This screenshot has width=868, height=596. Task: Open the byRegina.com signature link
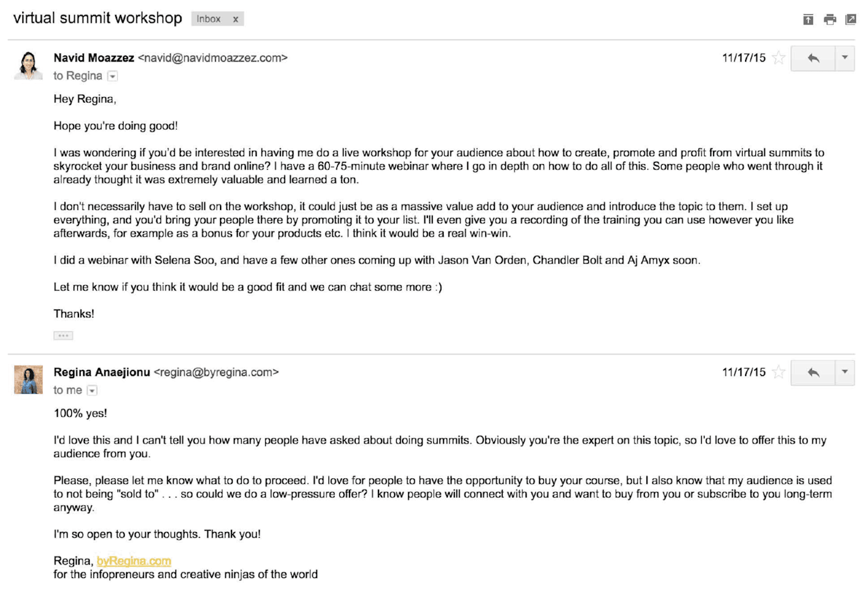[x=134, y=561]
